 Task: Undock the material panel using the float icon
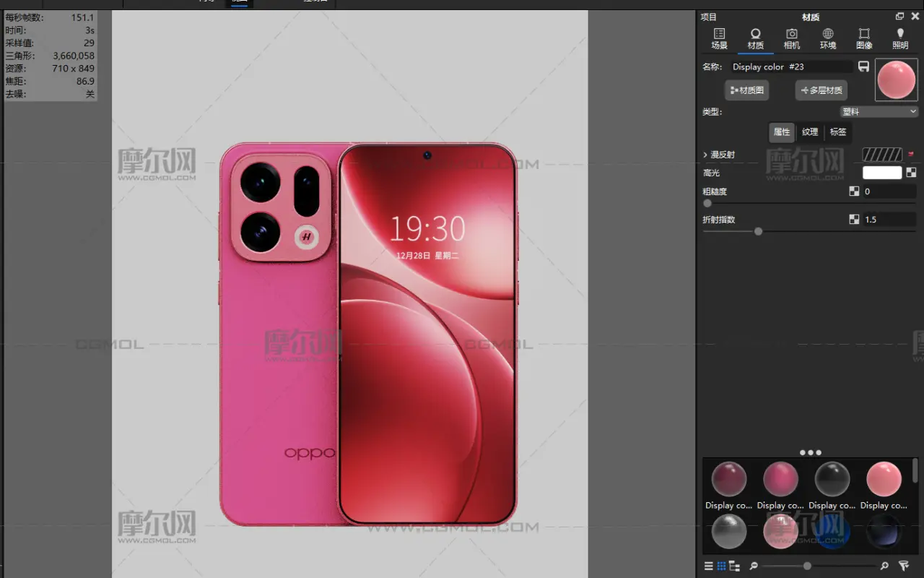tap(899, 16)
